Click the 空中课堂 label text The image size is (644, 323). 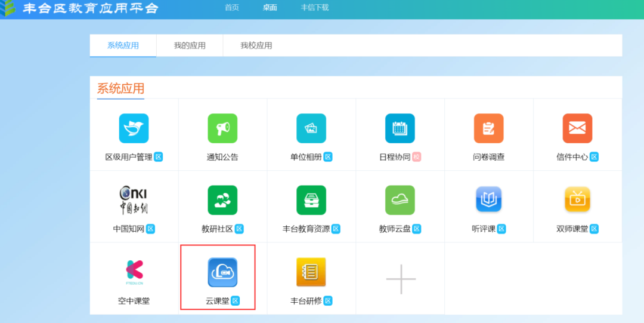134,301
